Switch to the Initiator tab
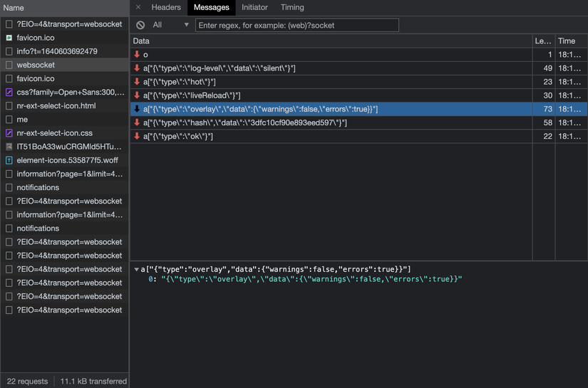Viewport: 588px width, 388px height. [254, 7]
